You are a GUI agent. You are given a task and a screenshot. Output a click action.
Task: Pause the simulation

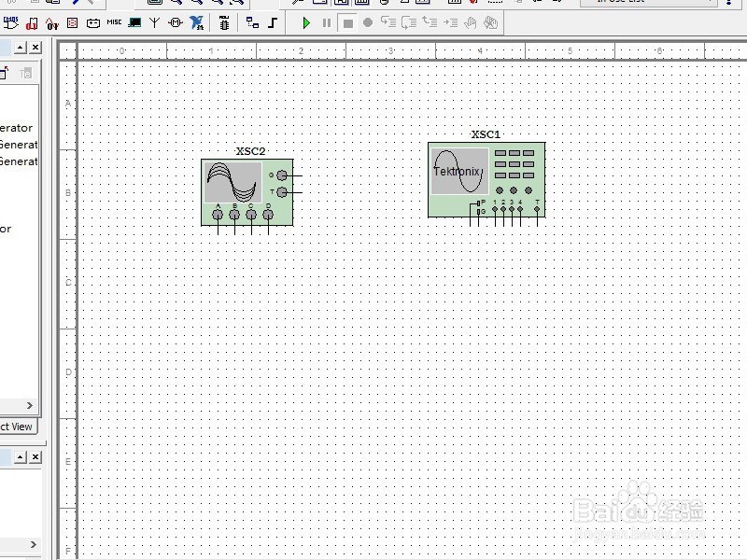[x=327, y=22]
